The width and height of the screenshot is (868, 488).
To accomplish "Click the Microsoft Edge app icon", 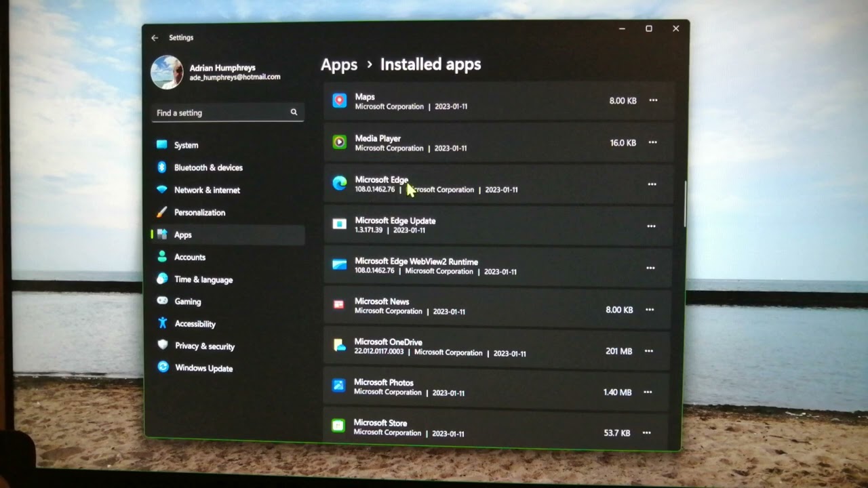I will 340,183.
